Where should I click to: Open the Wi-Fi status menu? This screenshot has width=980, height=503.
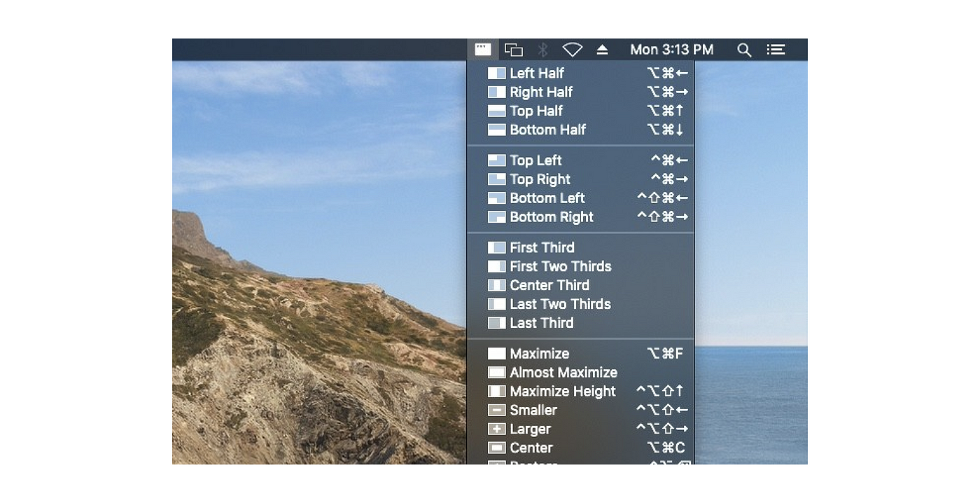coord(573,50)
